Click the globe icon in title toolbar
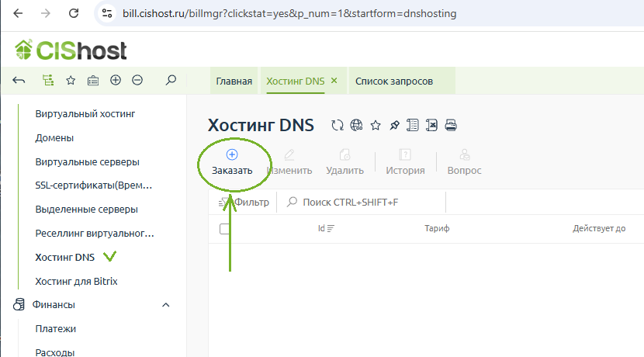Screen dimensions: 644x357 coord(356,126)
